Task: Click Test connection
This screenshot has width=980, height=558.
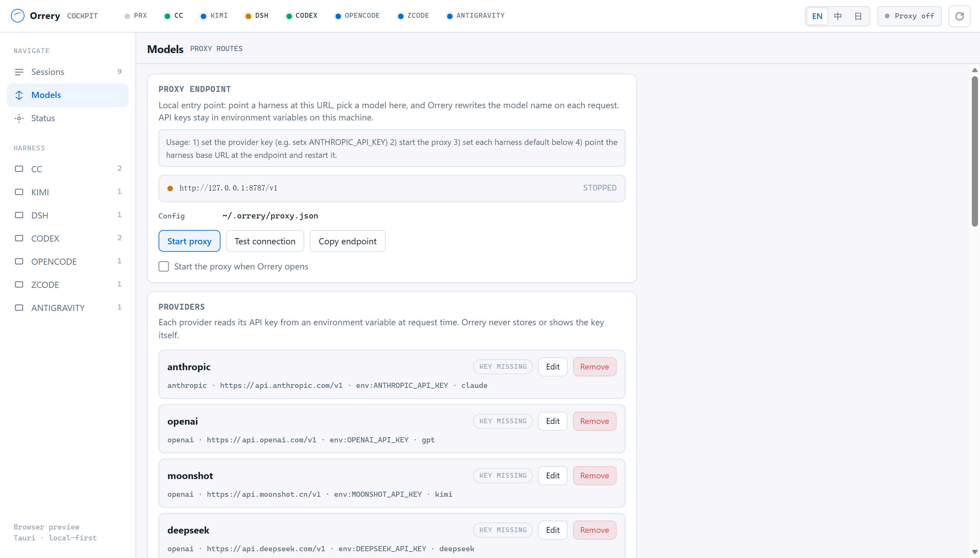Action: tap(265, 241)
